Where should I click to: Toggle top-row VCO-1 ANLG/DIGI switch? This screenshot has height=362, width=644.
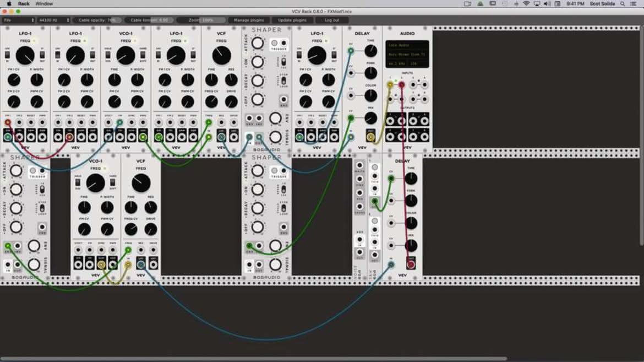pos(107,55)
